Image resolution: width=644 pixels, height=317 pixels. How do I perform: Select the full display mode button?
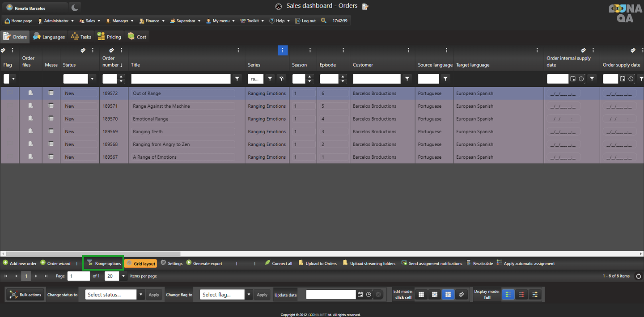[508, 295]
